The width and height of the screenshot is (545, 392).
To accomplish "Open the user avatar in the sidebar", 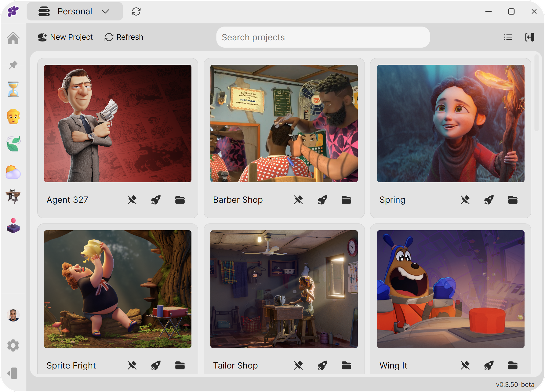I will point(13,315).
